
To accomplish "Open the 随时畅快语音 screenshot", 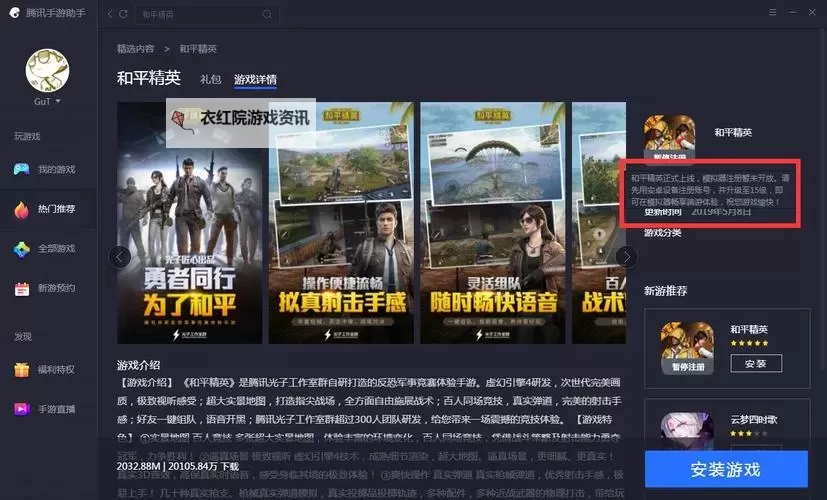I will pos(493,223).
